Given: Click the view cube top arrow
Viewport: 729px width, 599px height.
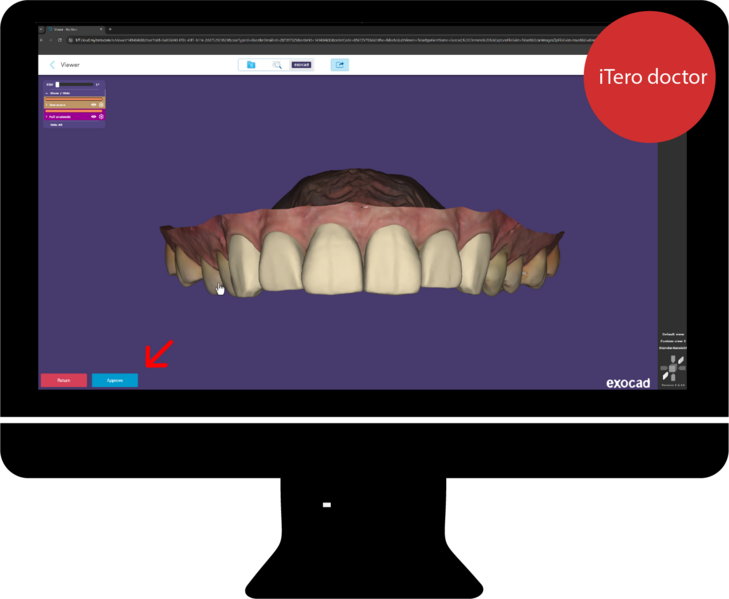Looking at the screenshot, I should pyautogui.click(x=673, y=359).
